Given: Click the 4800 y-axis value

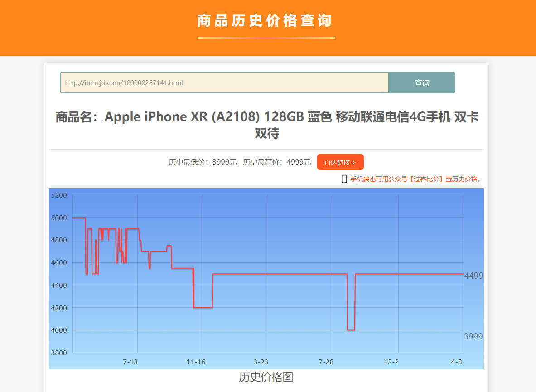Looking at the screenshot, I should (x=59, y=240).
